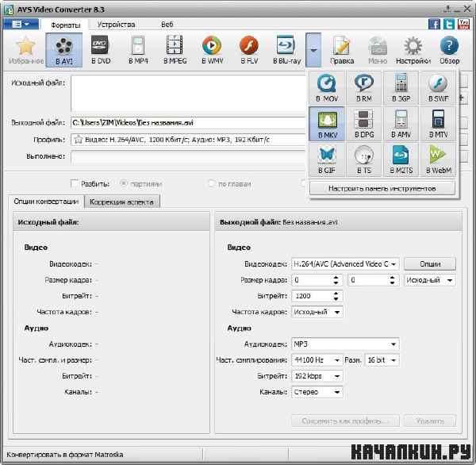Screen dimensions: 476x465
Task: Collapse the extra formats dropdown arrow
Action: 313,50
